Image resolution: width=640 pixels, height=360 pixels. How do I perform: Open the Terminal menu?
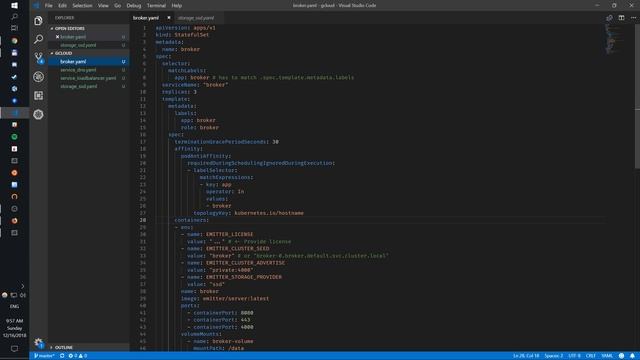click(x=156, y=5)
